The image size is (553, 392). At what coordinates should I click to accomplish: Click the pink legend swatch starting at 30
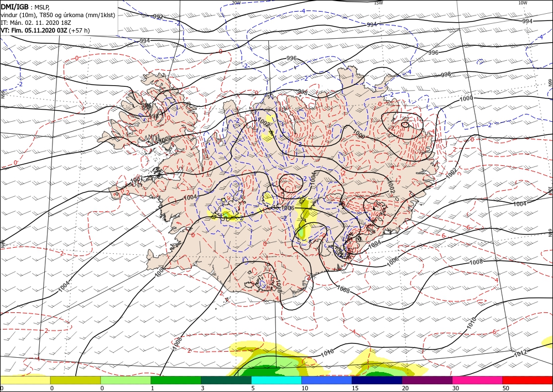tap(478, 380)
